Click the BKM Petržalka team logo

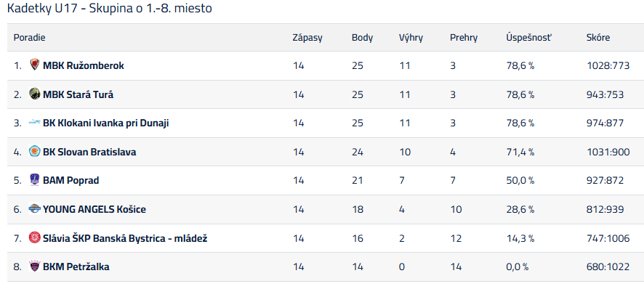tap(34, 267)
